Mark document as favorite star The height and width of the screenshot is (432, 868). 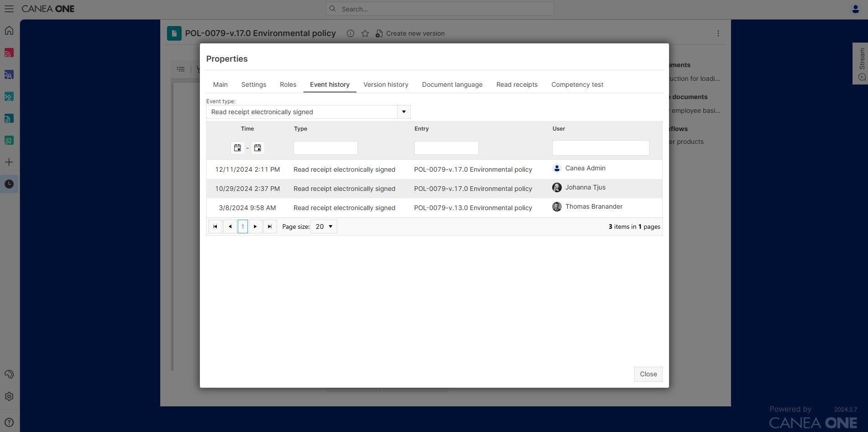(365, 33)
